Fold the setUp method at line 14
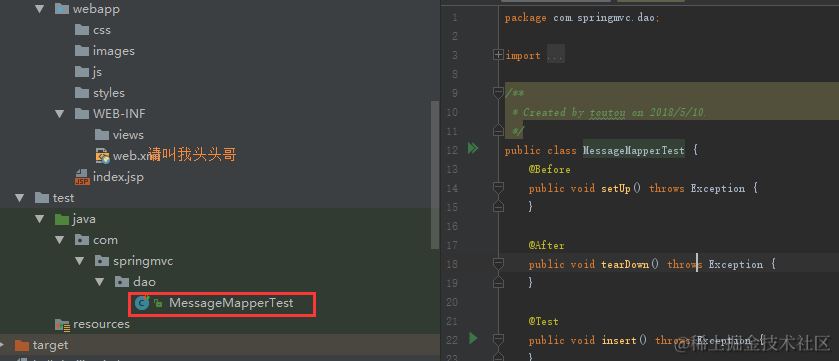Screen dimensions: 839x361 pos(498,188)
